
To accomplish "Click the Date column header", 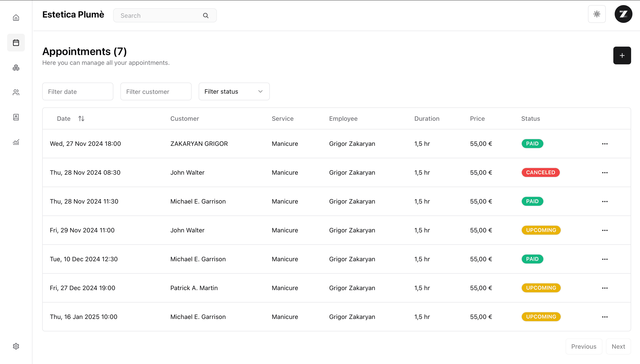I will tap(64, 119).
